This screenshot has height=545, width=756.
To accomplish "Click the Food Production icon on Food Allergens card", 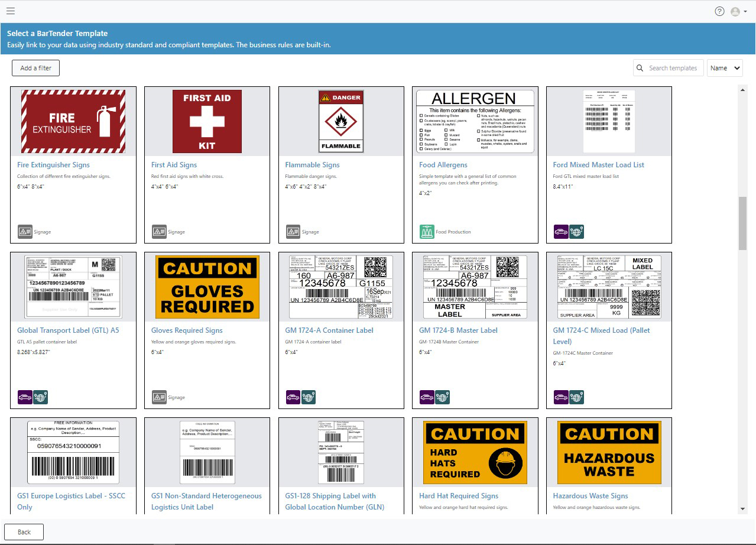I will coord(427,232).
